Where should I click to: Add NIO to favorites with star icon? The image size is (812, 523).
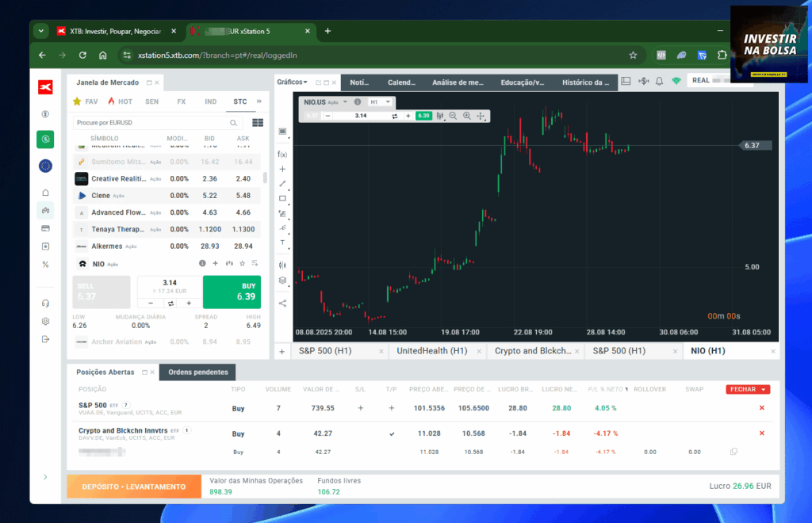242,263
